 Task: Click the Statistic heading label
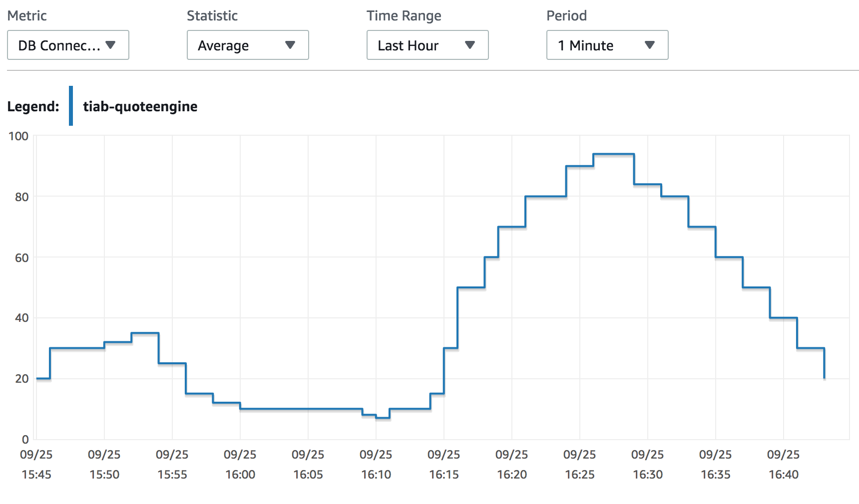point(212,15)
